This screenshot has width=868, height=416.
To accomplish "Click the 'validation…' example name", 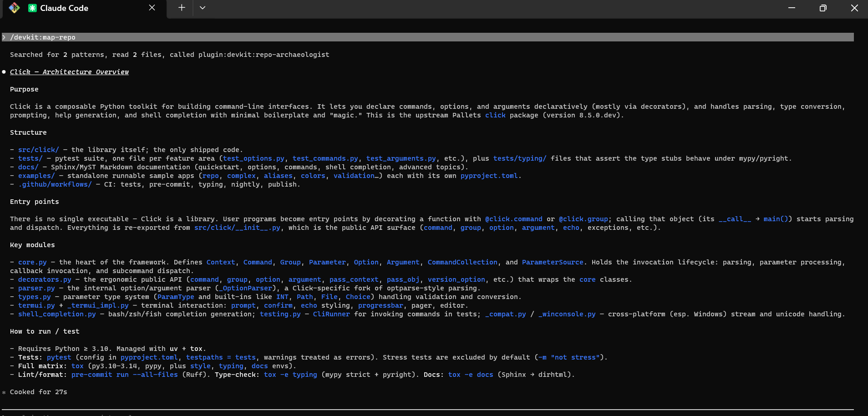I will pyautogui.click(x=356, y=176).
